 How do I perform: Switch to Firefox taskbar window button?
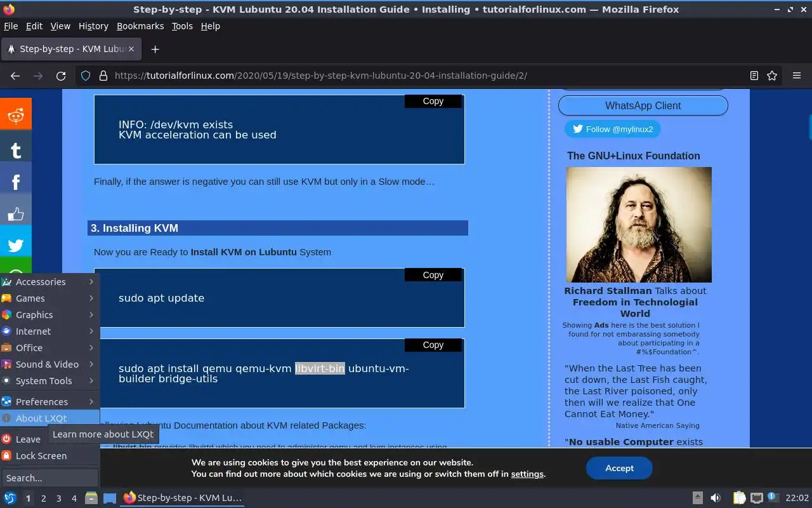(183, 498)
